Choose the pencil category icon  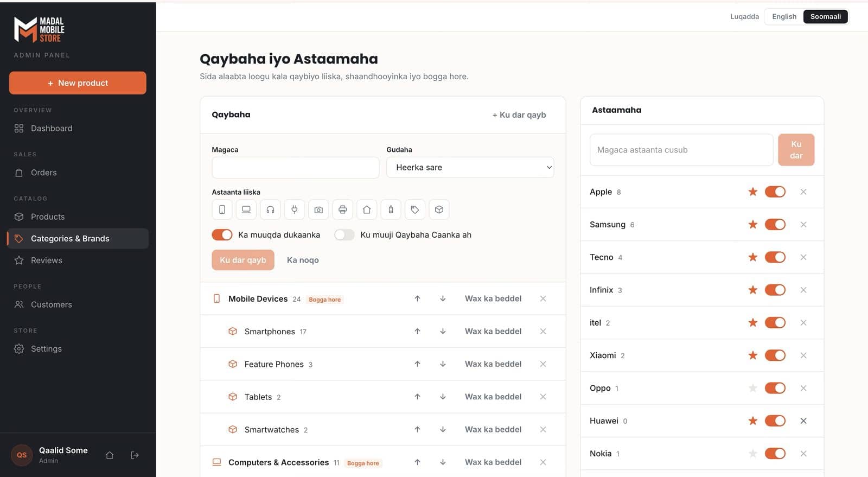click(x=391, y=209)
